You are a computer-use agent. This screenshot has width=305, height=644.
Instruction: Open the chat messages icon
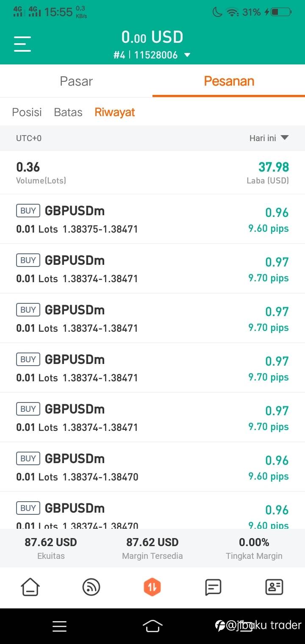pos(213,587)
